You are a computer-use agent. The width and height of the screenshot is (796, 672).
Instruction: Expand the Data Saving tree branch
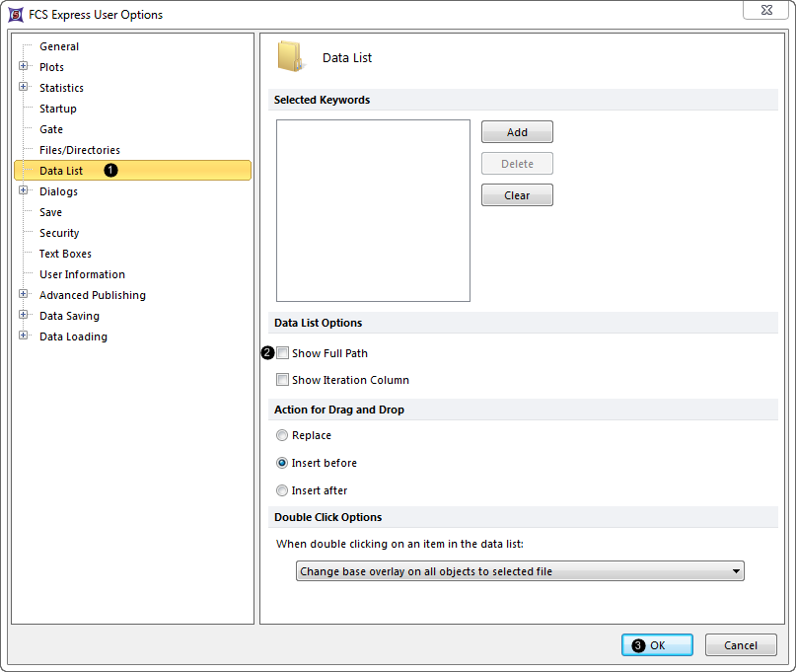24,316
